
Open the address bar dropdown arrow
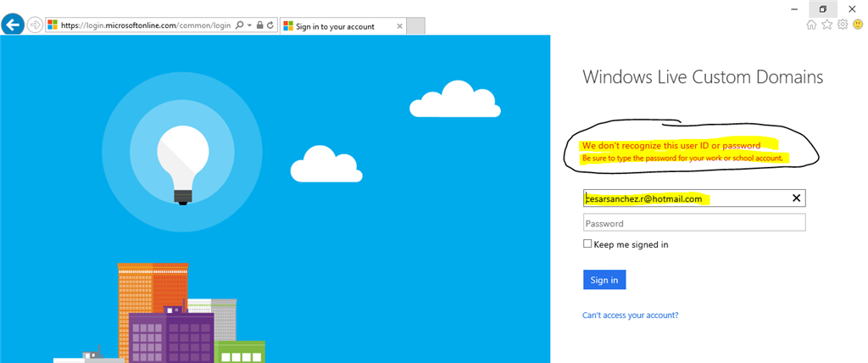(249, 25)
